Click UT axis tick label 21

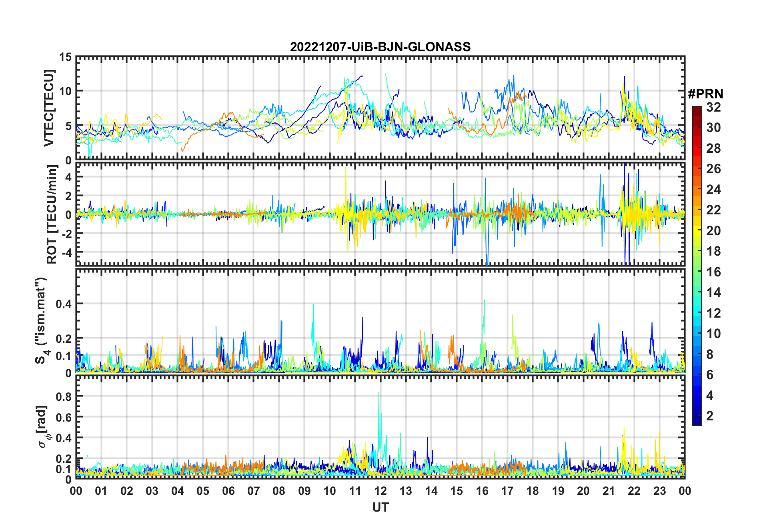coord(609,491)
